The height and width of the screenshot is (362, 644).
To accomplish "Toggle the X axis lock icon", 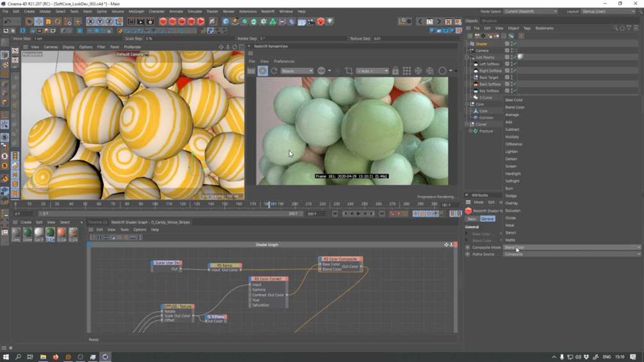I will 90,22.
